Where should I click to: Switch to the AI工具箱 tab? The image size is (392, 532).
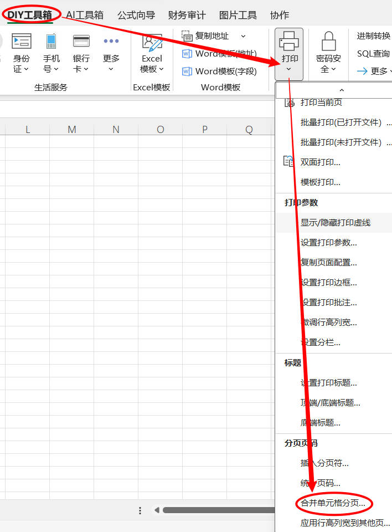(84, 16)
